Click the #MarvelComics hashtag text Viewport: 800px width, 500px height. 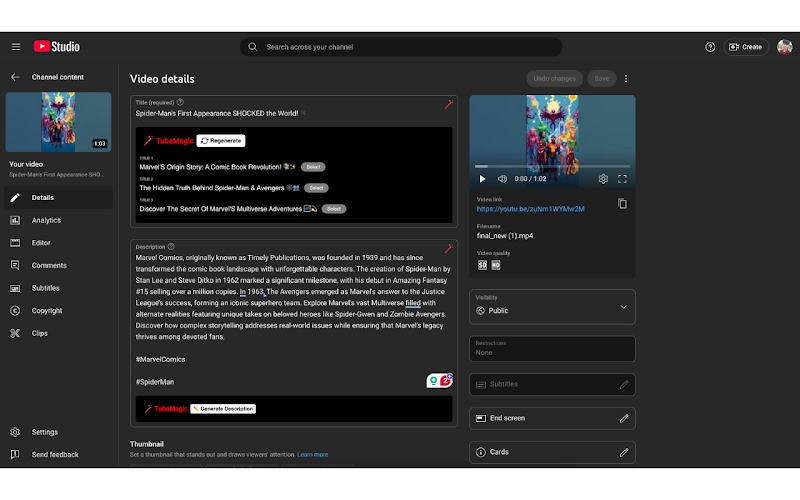click(x=160, y=359)
